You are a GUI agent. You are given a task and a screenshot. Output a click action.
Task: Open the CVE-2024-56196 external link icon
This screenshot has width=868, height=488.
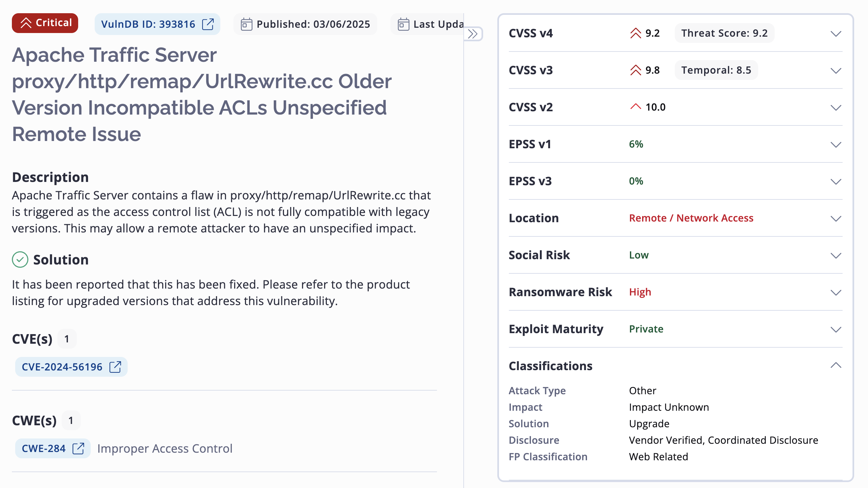[115, 367]
